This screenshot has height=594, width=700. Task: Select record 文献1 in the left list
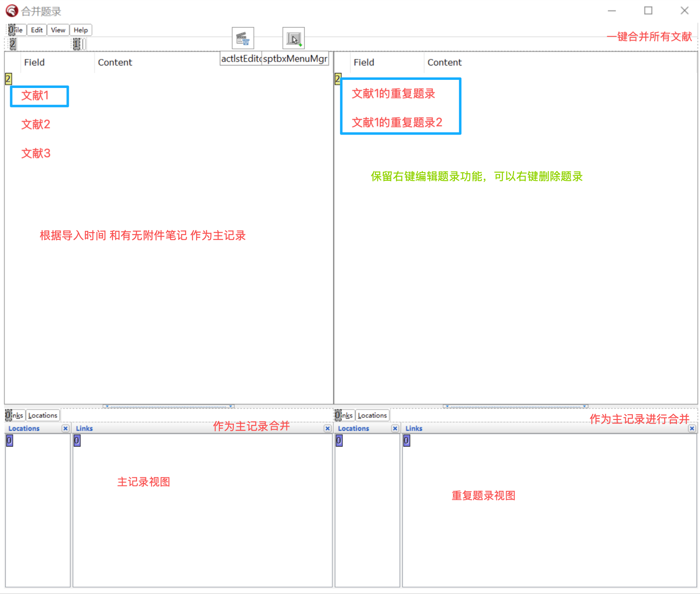click(36, 96)
